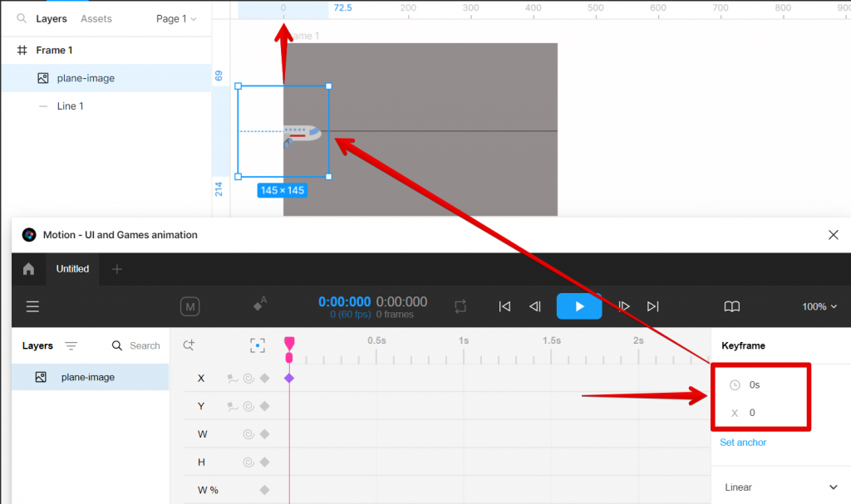The image size is (851, 504).
Task: Open the 100% zoom dropdown
Action: (819, 306)
